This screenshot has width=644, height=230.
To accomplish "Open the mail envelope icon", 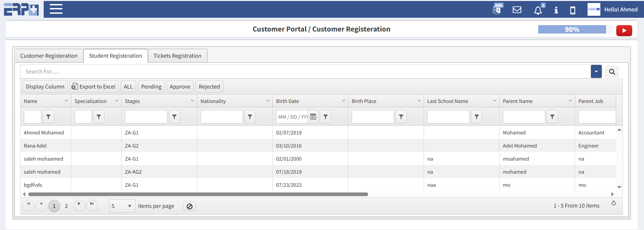I will pyautogui.click(x=517, y=10).
